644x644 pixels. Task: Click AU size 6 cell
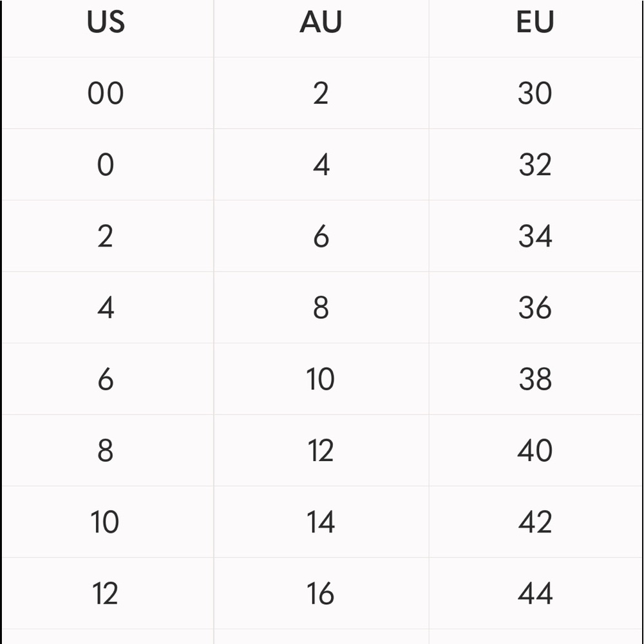click(x=321, y=237)
